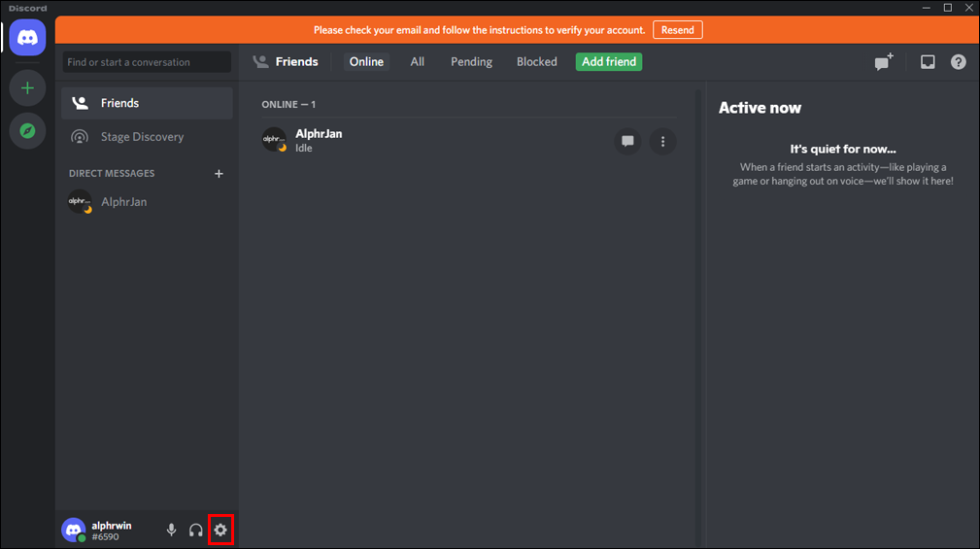Click the Friends header icon

260,61
